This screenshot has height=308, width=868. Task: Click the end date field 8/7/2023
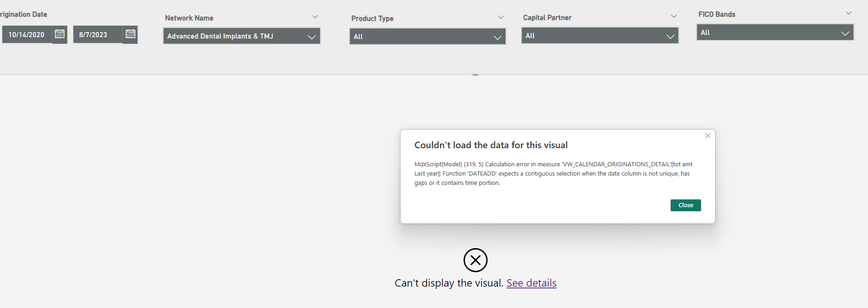tap(98, 35)
